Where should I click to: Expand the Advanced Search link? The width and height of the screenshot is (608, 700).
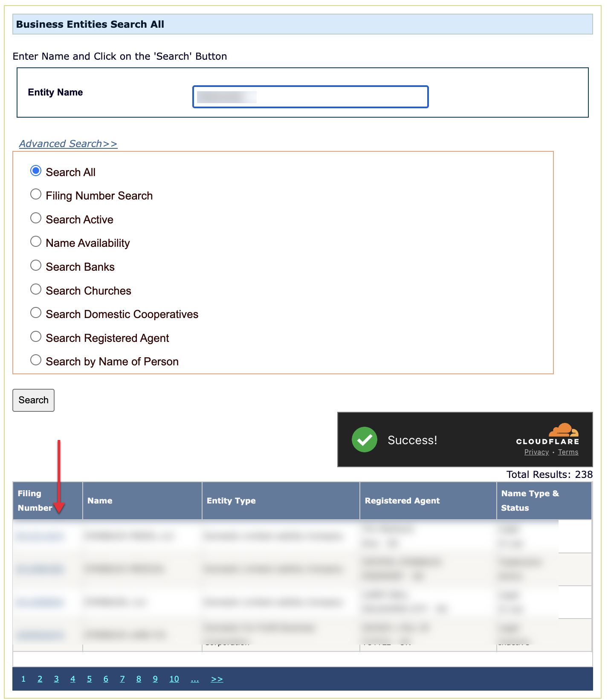click(68, 144)
